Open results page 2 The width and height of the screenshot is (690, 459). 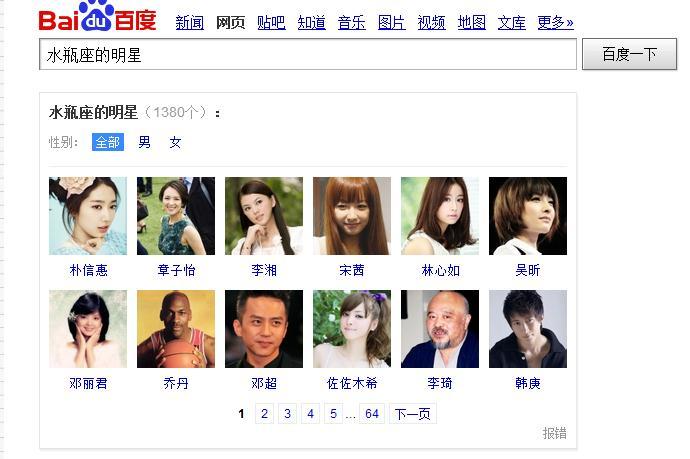pos(264,414)
